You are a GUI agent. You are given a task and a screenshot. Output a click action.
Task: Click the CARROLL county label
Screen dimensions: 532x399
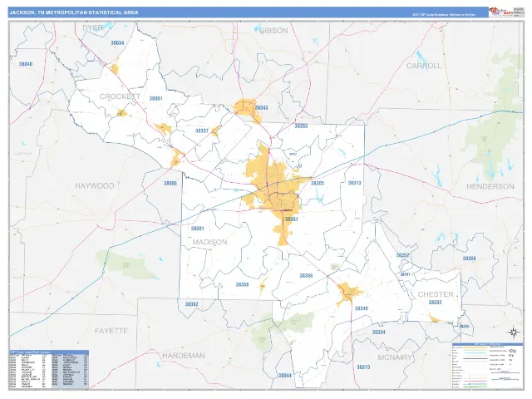424,66
